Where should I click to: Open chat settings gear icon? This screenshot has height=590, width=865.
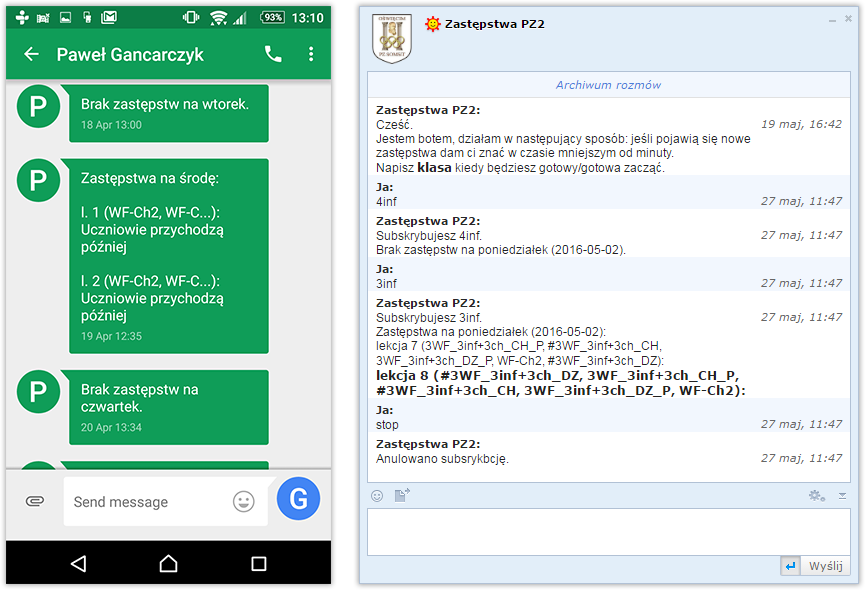817,495
